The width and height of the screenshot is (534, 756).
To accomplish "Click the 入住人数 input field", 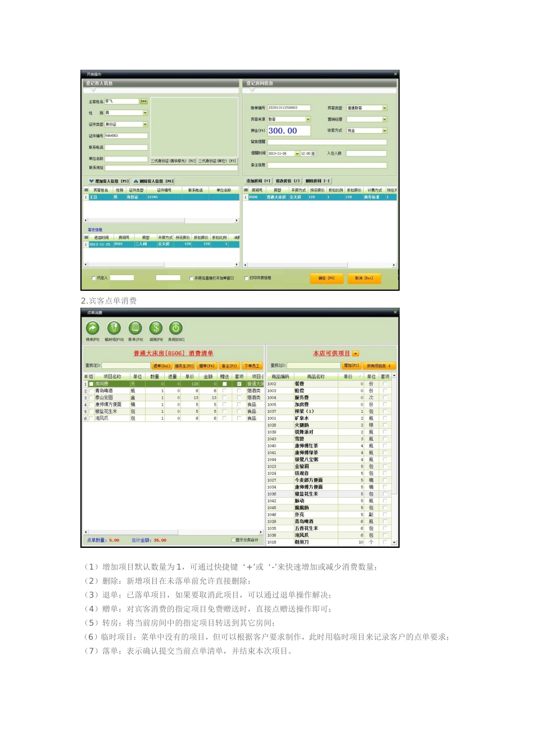I will (x=366, y=154).
